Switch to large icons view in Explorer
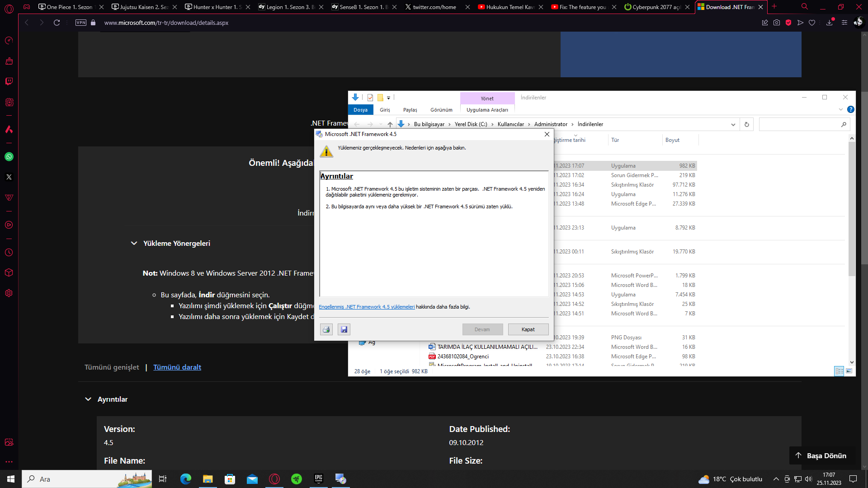 point(849,371)
